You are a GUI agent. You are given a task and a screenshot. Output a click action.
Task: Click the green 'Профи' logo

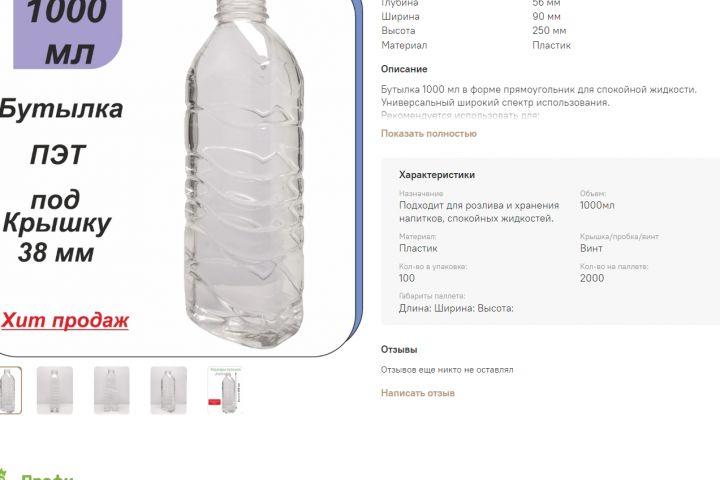[x=47, y=477]
